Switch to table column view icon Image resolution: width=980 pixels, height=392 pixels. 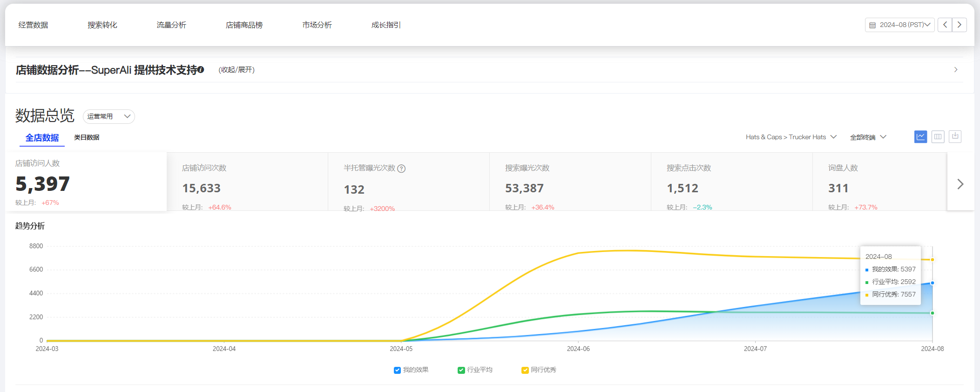938,137
